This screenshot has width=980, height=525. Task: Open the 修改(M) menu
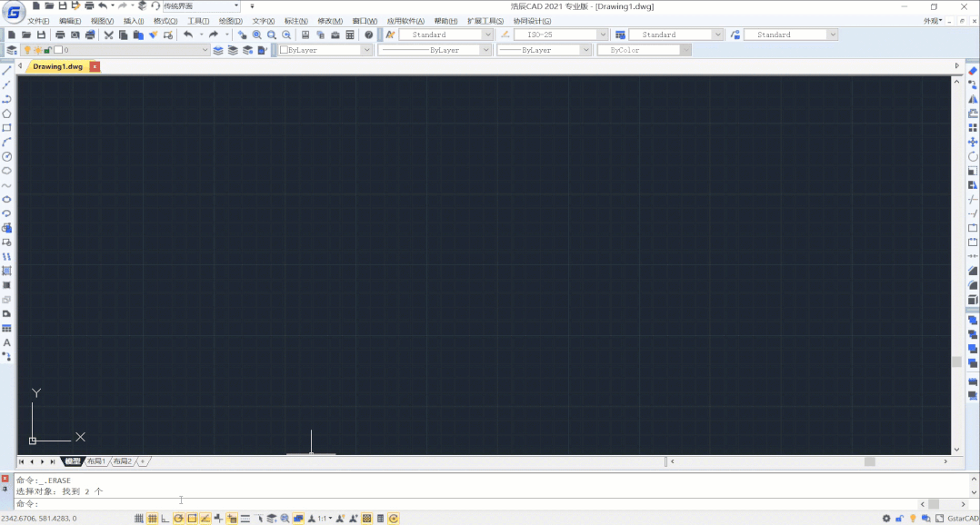pyautogui.click(x=330, y=21)
